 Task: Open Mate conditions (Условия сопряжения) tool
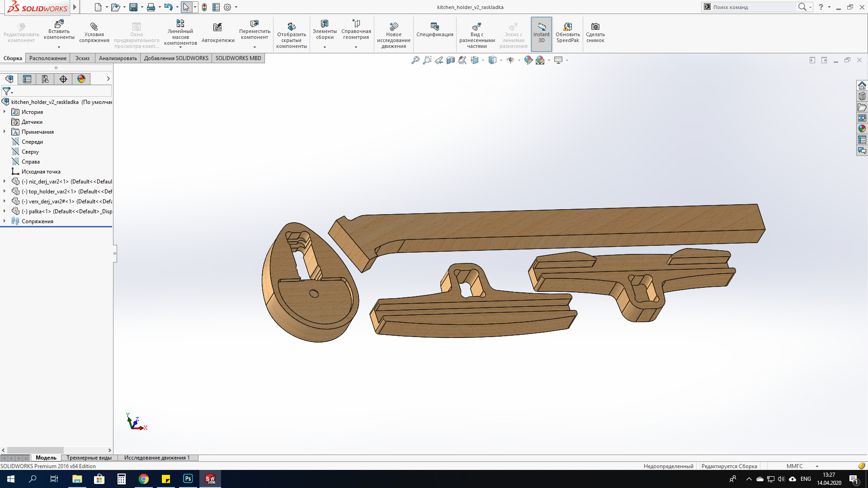pos(94,33)
